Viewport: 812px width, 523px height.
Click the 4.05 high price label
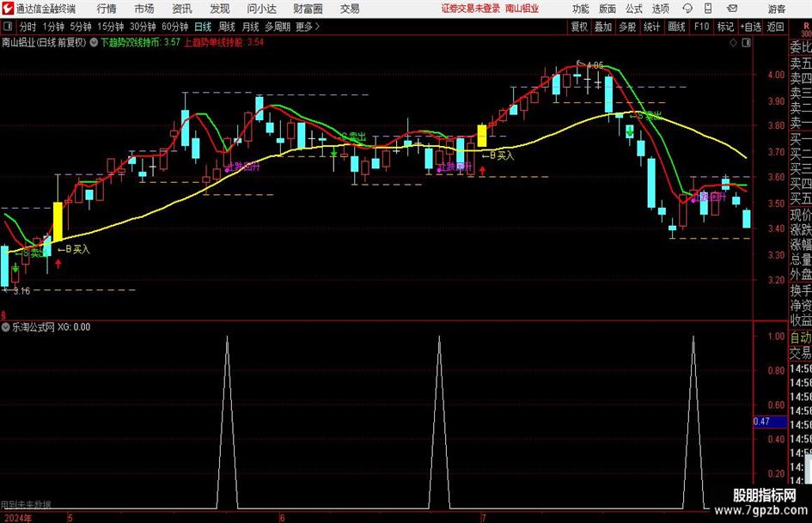595,66
